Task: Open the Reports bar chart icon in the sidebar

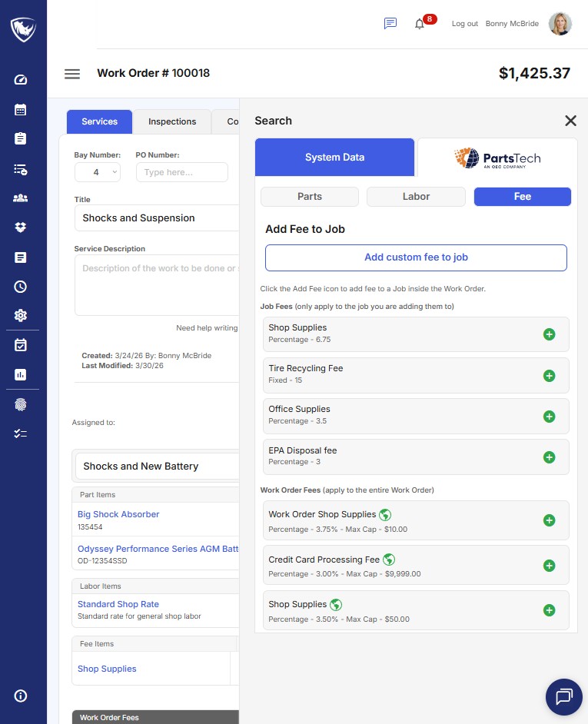Action: point(22,375)
